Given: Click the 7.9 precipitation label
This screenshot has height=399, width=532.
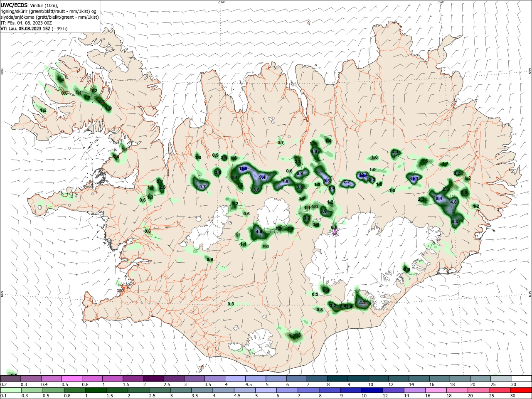Looking at the screenshot, I should 285,182.
